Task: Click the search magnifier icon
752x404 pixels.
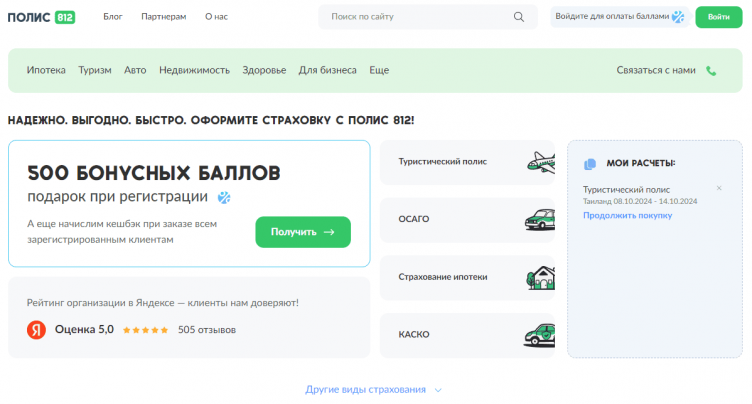Action: [x=519, y=17]
